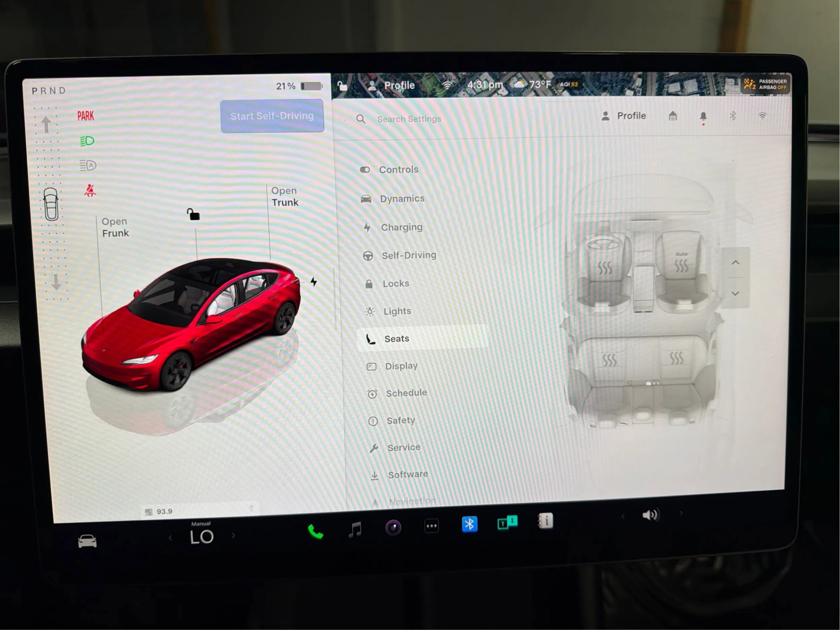Adjust cabin temperature showing LO
The height and width of the screenshot is (630, 840).
[202, 536]
